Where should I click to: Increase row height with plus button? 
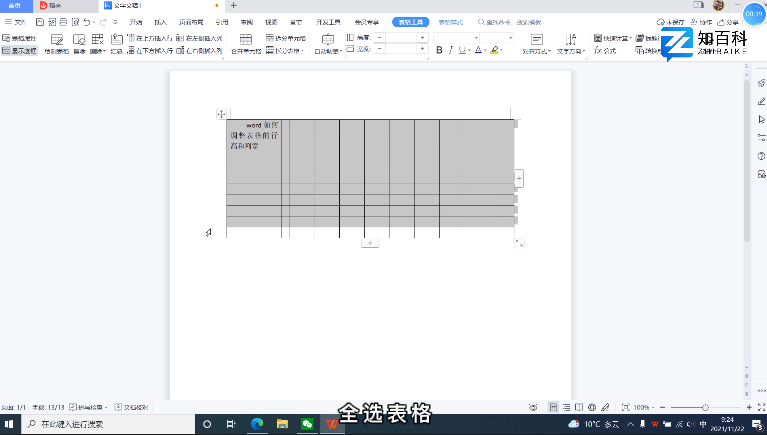click(423, 38)
